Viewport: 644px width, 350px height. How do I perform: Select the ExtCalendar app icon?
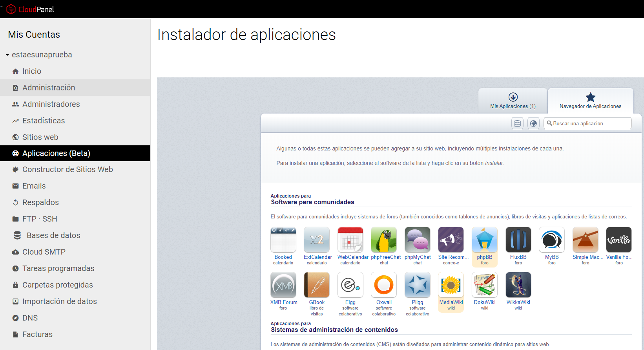point(317,240)
